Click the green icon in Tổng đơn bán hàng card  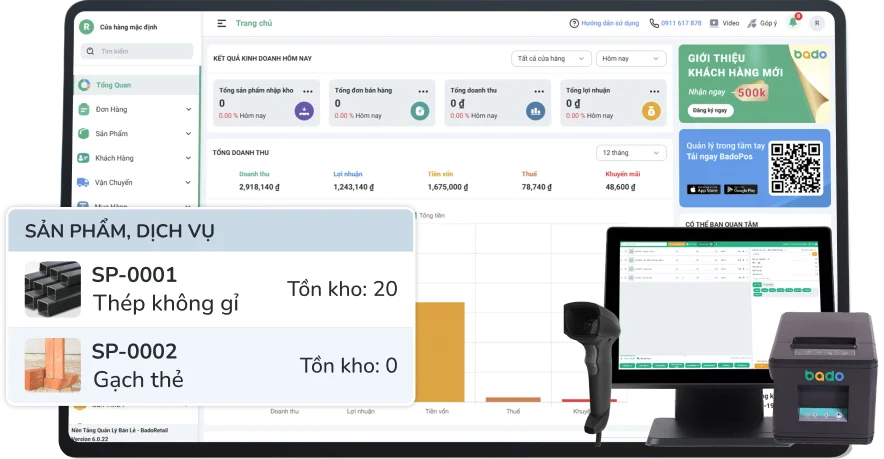pos(419,111)
